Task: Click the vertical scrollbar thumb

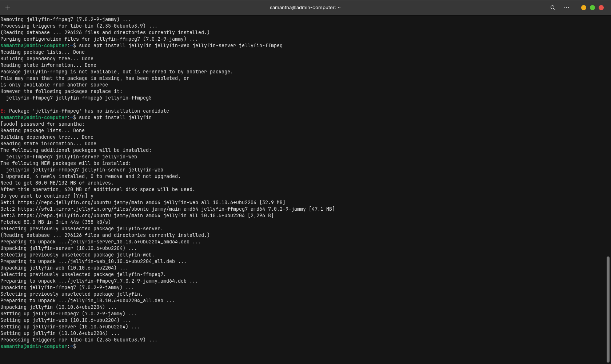Action: click(x=608, y=308)
